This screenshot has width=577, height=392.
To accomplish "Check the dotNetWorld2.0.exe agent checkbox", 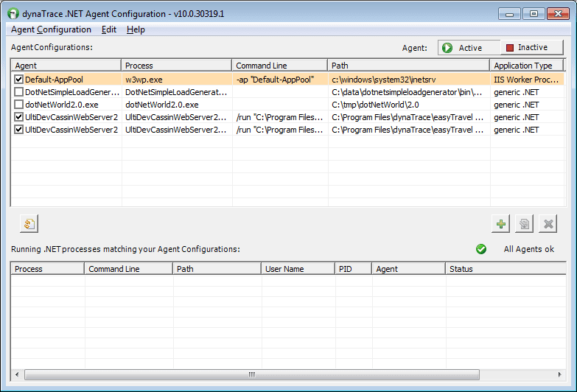I will (18, 105).
